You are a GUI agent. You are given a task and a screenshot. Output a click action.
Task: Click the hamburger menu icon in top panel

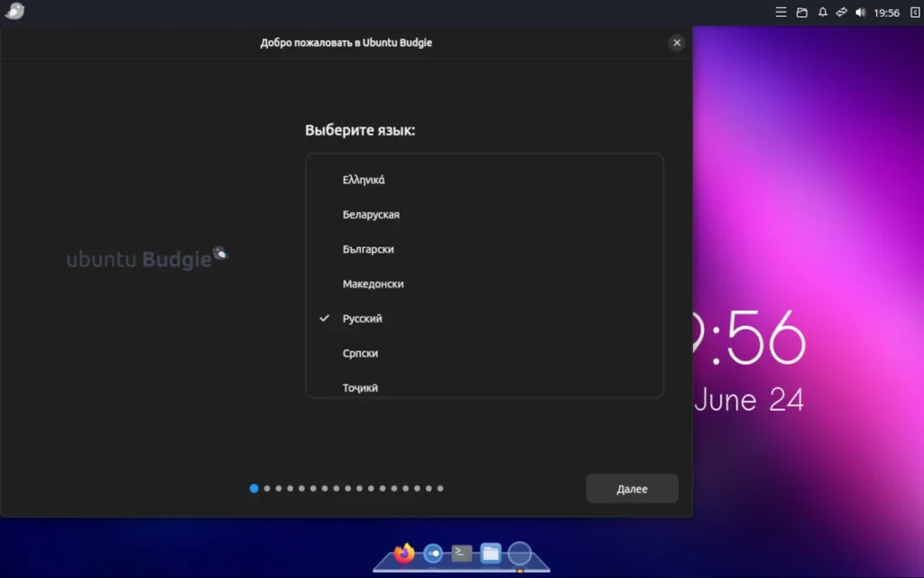tap(781, 13)
